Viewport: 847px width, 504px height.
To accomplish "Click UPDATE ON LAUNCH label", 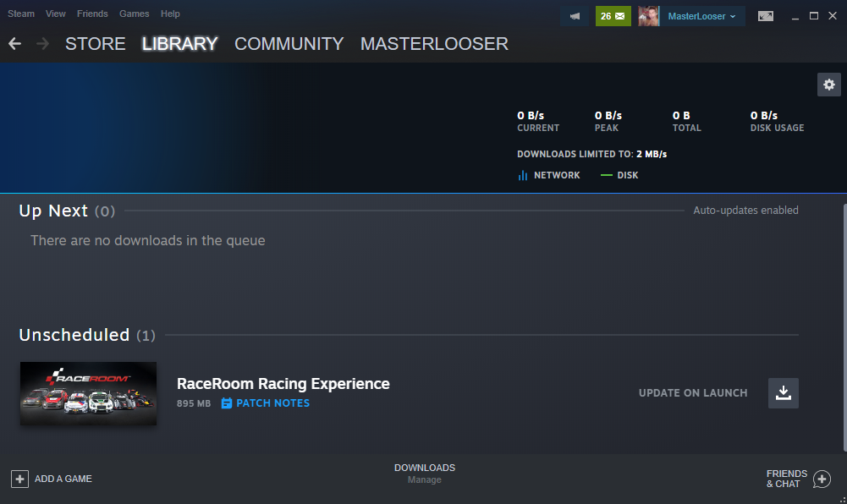I will (693, 393).
